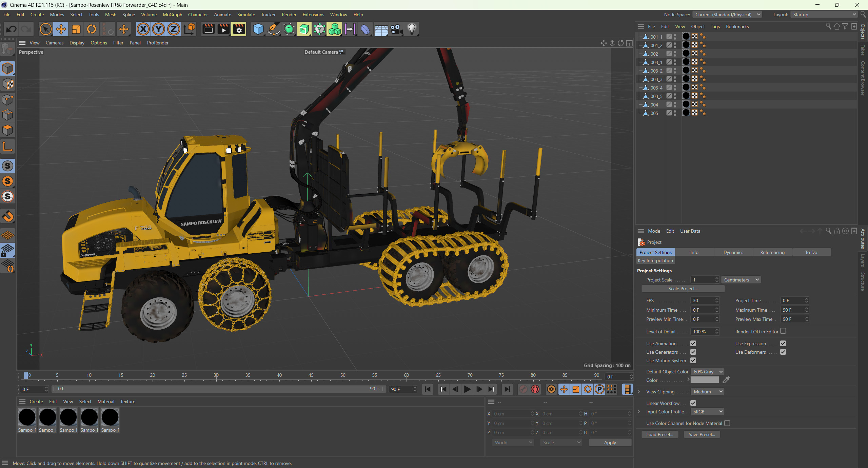Toggle Autokeying button

click(x=535, y=389)
